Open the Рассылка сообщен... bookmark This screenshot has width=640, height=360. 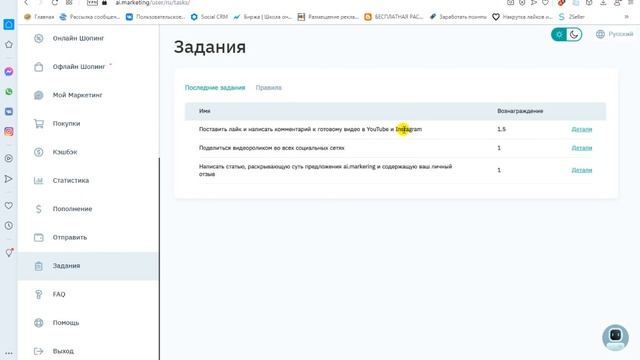90,17
